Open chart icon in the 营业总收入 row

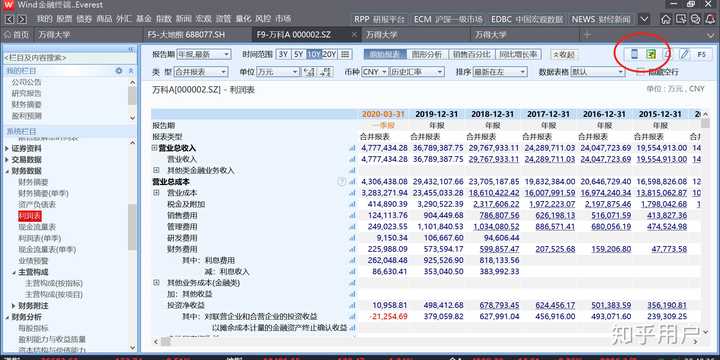[352, 148]
